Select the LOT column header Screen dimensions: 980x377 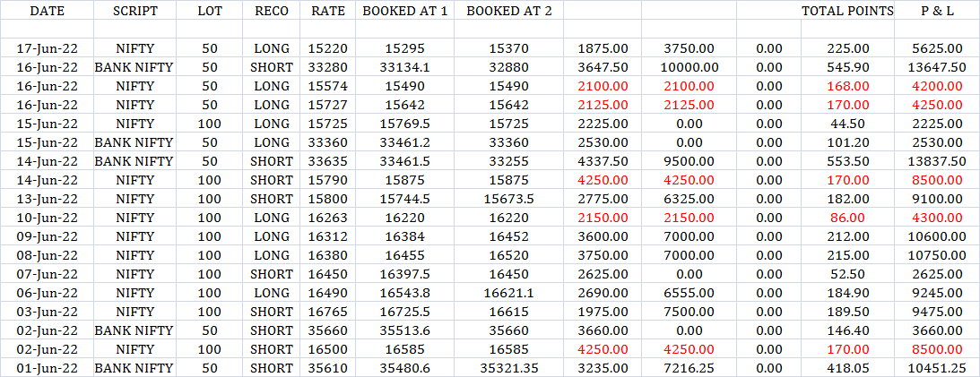click(210, 12)
